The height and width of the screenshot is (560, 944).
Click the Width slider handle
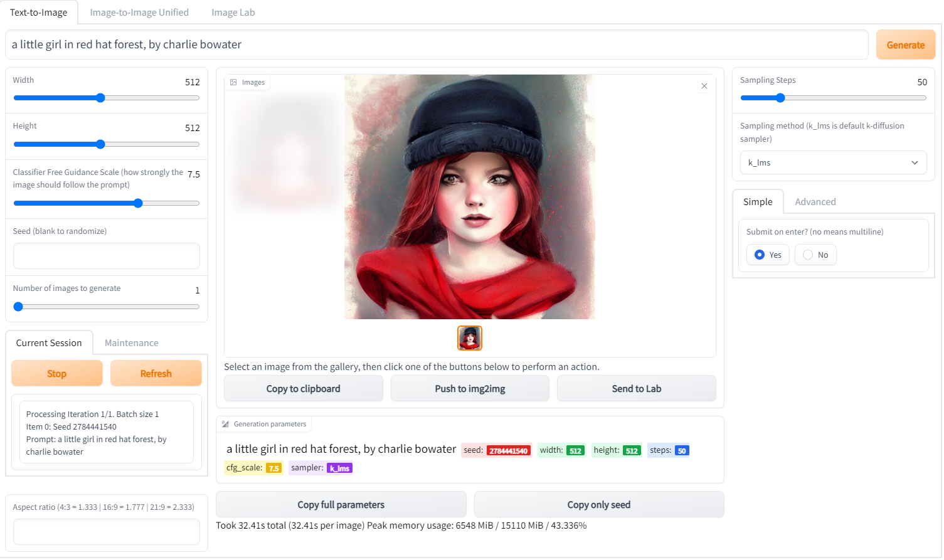(100, 98)
